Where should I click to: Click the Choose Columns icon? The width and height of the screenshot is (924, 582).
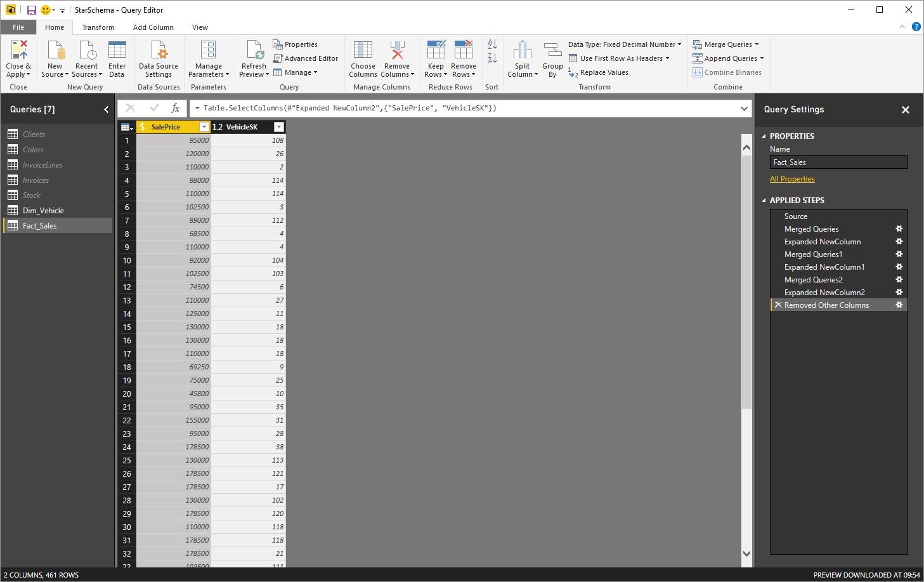tap(363, 51)
